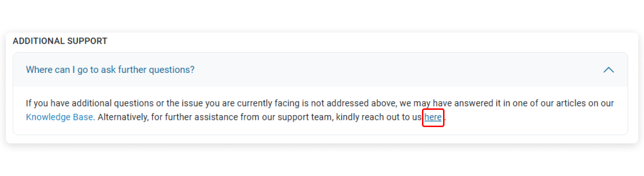Click the answer paragraph's first line
644x176 pixels.
click(x=320, y=103)
